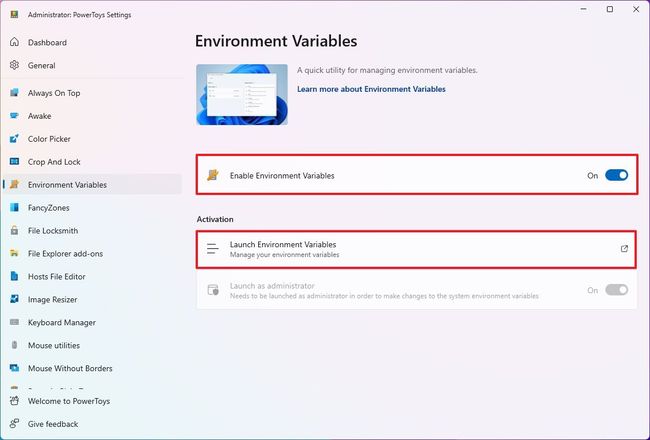This screenshot has height=440, width=650.
Task: Click the Environment Variables preview thumbnail
Action: (240, 94)
